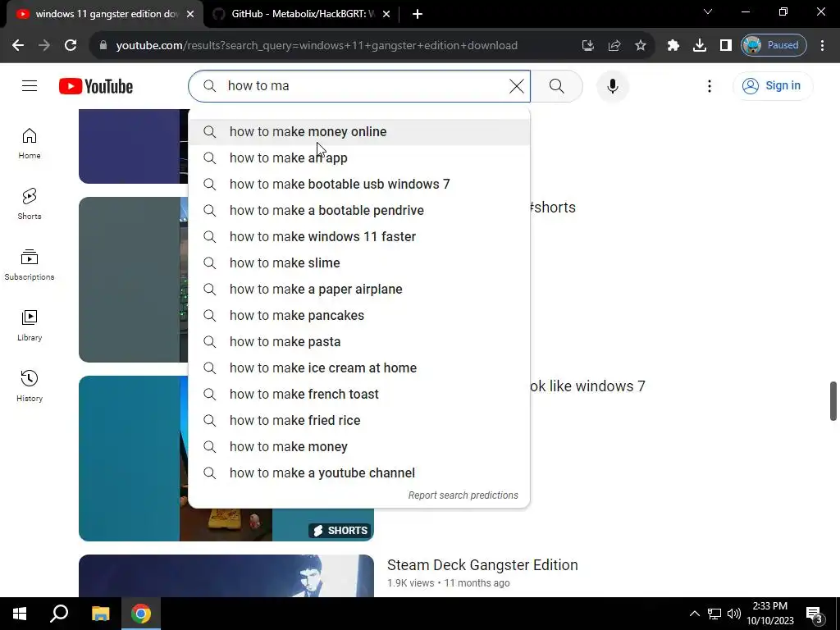Open the volume control in system tray

734,614
